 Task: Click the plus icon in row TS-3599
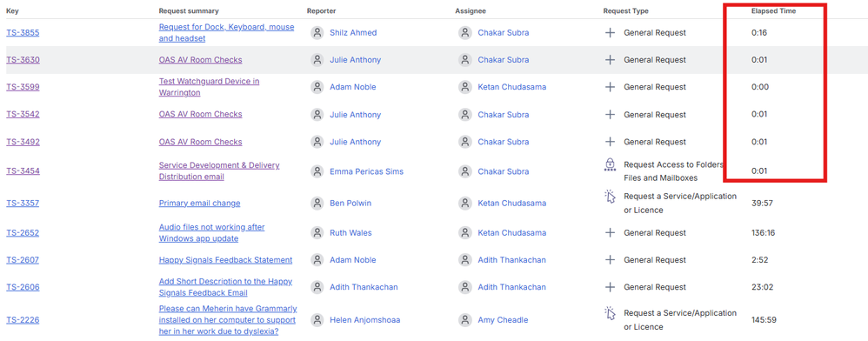(610, 87)
